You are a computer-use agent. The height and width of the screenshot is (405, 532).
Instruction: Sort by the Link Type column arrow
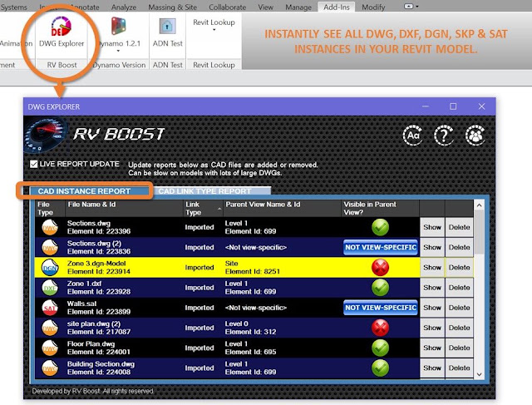tap(219, 209)
